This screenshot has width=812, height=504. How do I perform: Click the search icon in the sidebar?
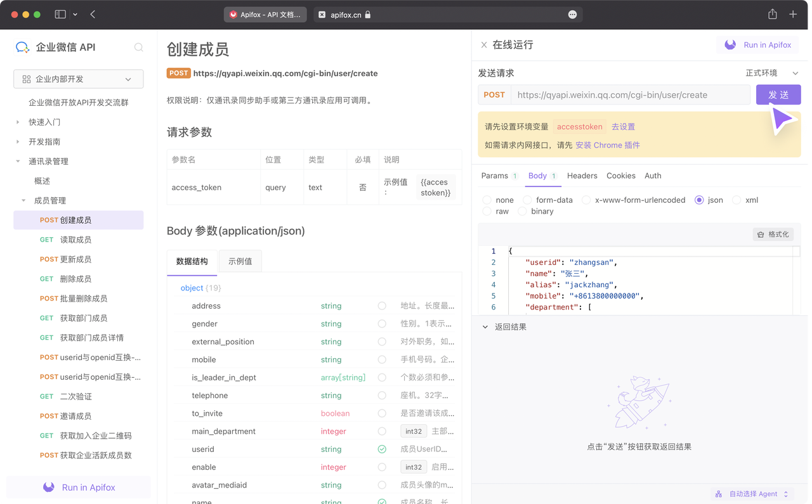tap(138, 47)
